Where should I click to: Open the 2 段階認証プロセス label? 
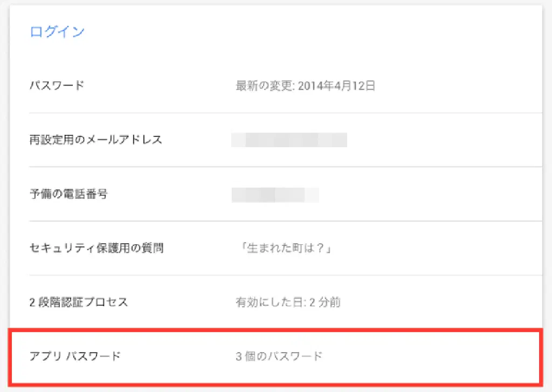click(79, 302)
